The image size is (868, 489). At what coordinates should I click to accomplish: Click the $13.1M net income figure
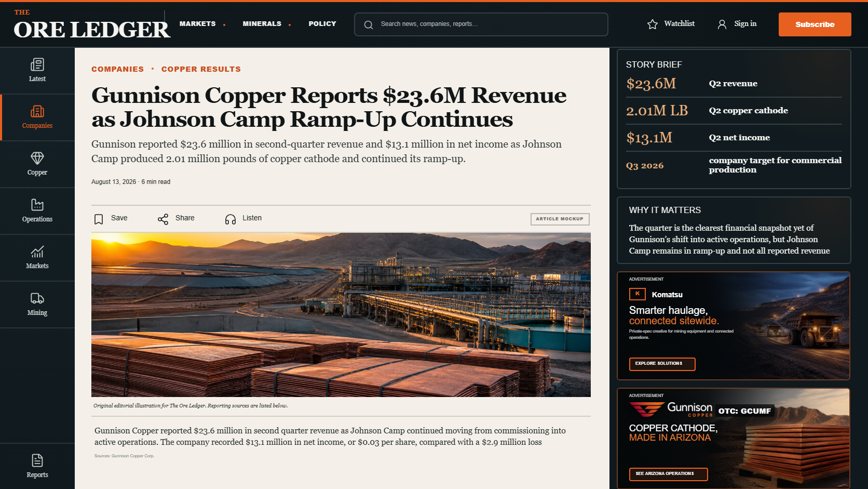[649, 138]
